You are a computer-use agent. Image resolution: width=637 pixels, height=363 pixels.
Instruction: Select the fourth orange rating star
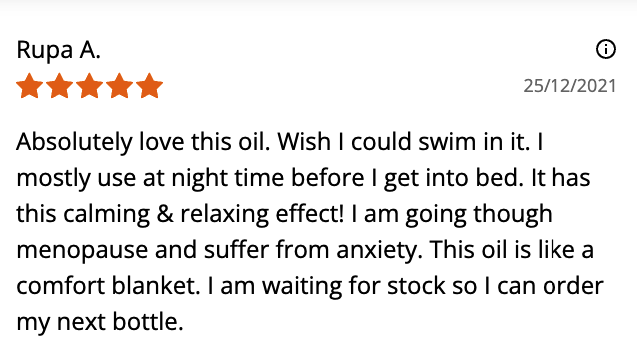coord(119,86)
